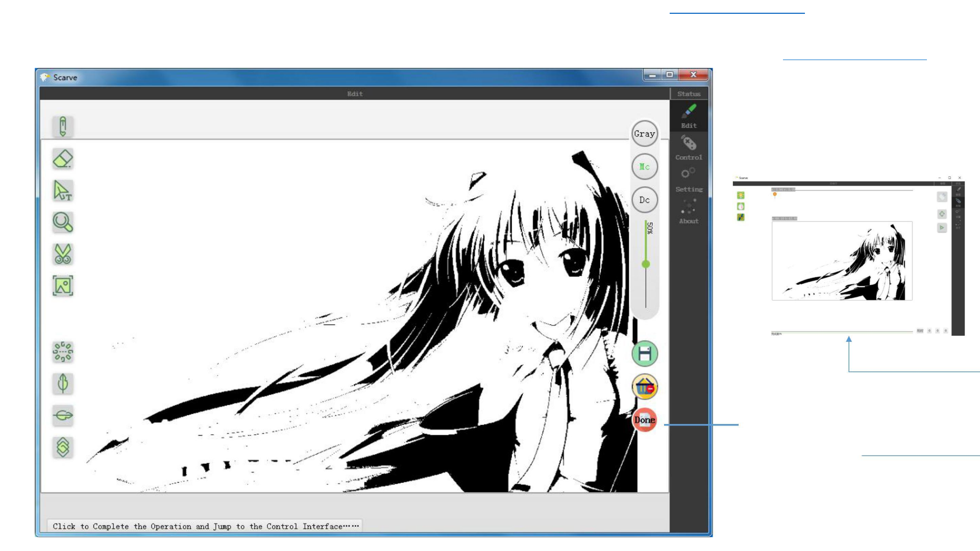Viewport: 980px width, 551px height.
Task: Click the dotted circle segments icon
Action: pyautogui.click(x=63, y=352)
